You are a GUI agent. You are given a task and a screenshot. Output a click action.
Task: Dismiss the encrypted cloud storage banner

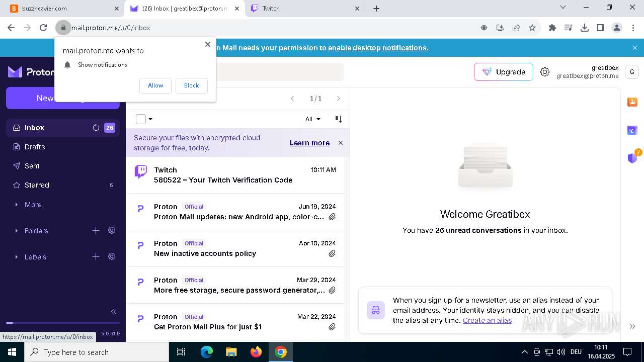click(341, 143)
